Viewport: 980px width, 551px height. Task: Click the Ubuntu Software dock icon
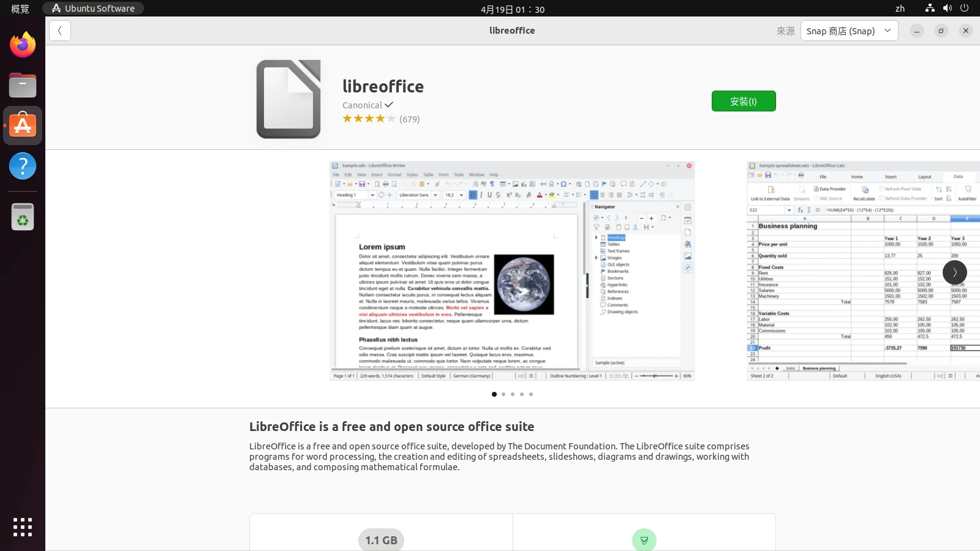[23, 126]
